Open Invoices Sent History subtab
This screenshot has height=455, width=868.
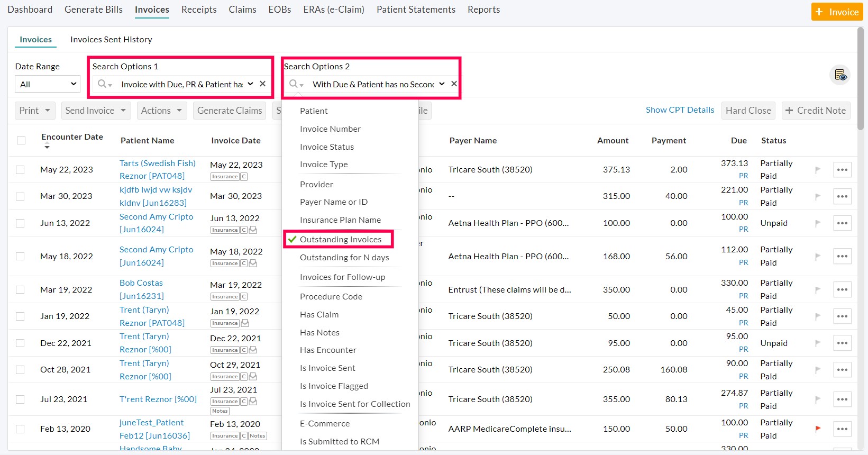tap(111, 40)
